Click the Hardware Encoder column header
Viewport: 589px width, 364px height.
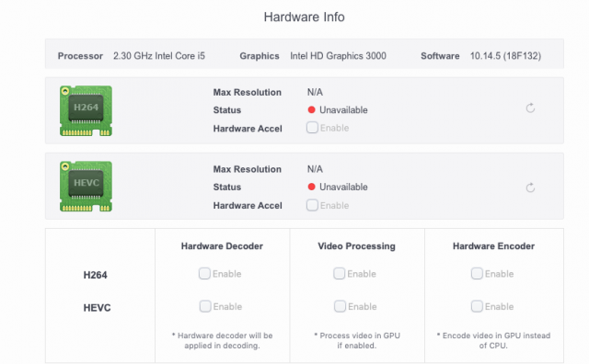pos(493,246)
